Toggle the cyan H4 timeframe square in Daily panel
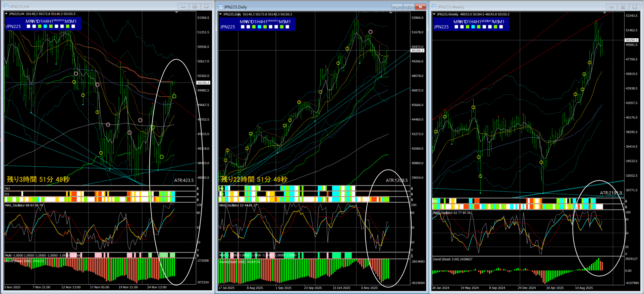The height and width of the screenshot is (294, 644). [x=259, y=27]
